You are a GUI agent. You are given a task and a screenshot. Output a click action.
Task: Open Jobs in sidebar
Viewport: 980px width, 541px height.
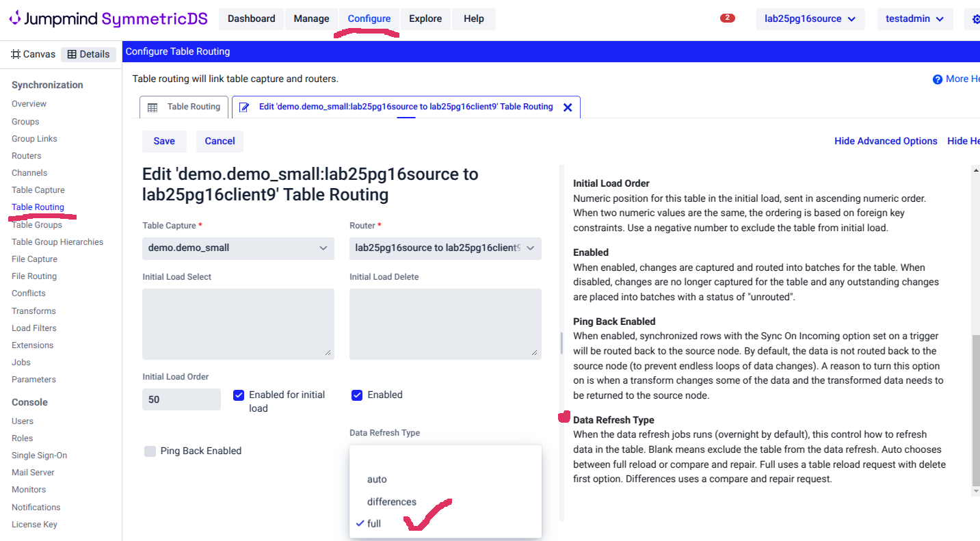click(21, 362)
